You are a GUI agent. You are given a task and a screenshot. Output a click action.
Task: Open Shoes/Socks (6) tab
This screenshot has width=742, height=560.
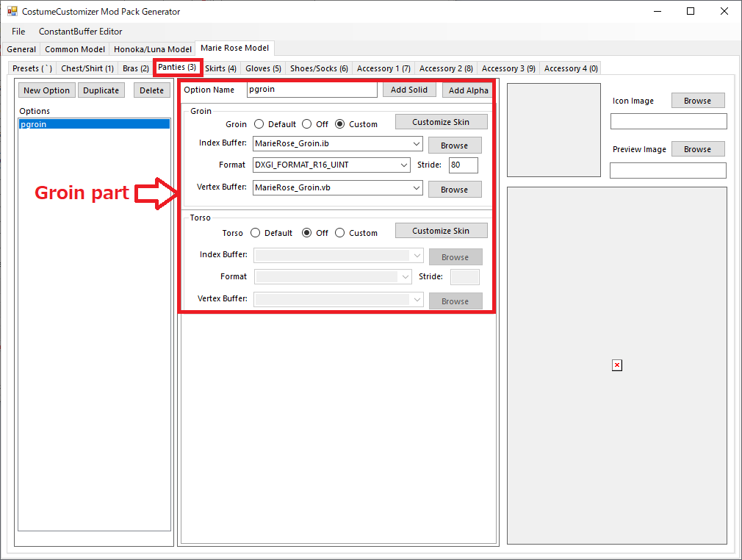pos(319,68)
